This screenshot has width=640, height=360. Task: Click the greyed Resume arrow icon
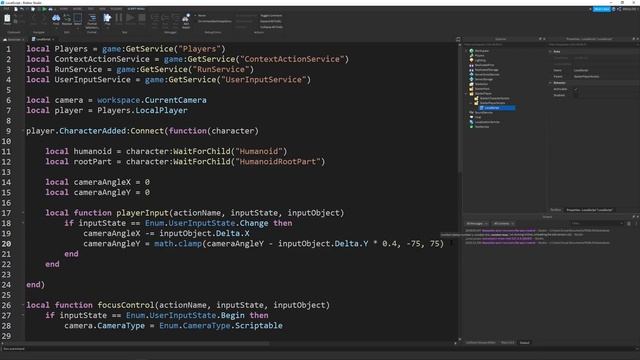point(130,18)
